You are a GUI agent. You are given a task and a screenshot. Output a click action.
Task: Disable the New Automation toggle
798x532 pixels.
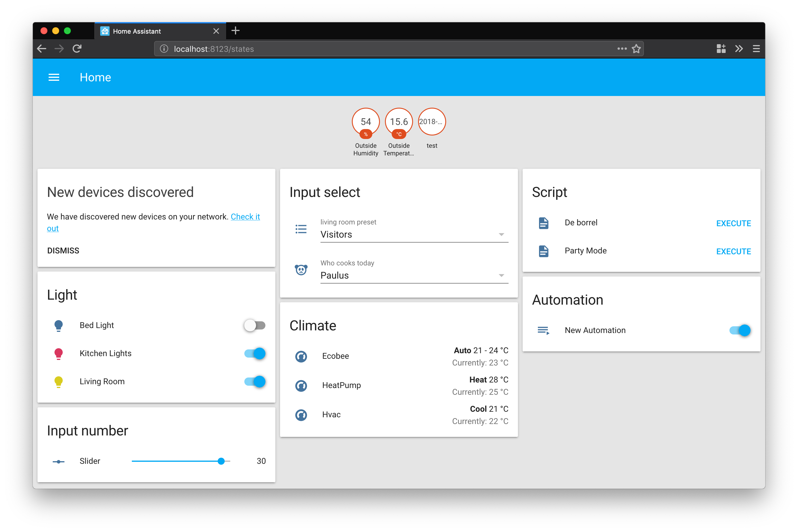(740, 330)
